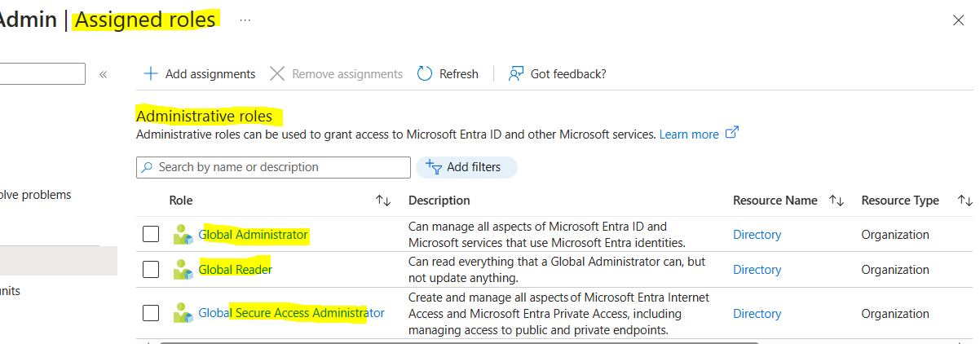Click the Add assignments button
The image size is (980, 344).
click(x=200, y=73)
